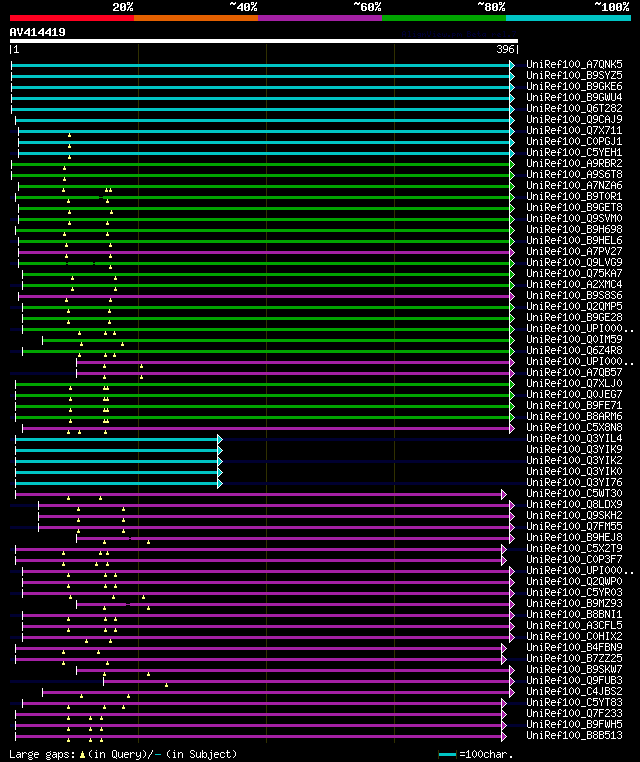Viewport: 640px width, 762px height.
Task: Select the UniRef100_C0PGJ1 label
Action: pyautogui.click(x=574, y=141)
